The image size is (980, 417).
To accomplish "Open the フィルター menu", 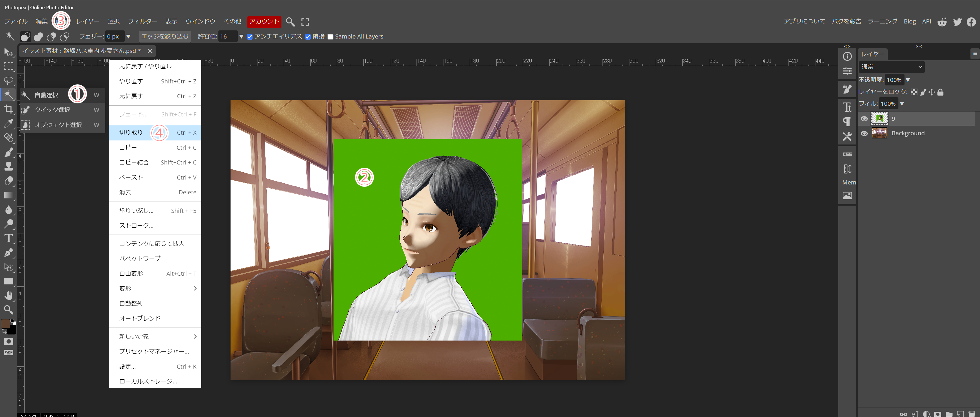I will (142, 21).
